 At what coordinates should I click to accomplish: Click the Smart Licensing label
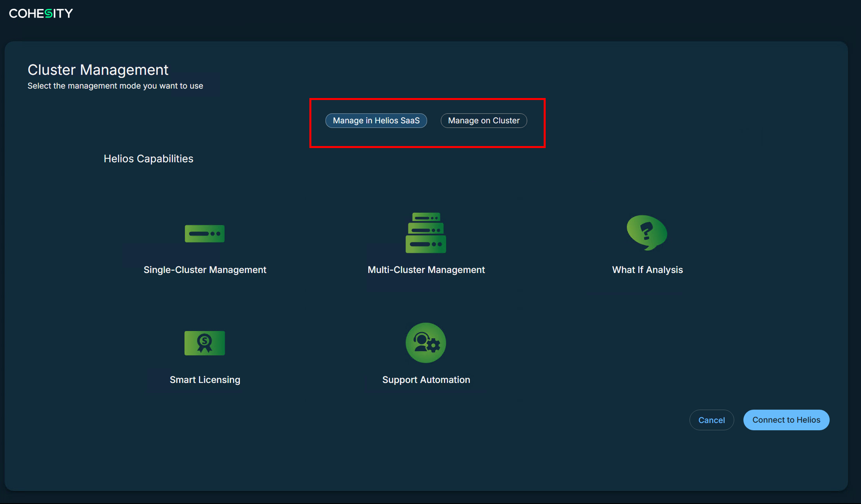pos(205,380)
